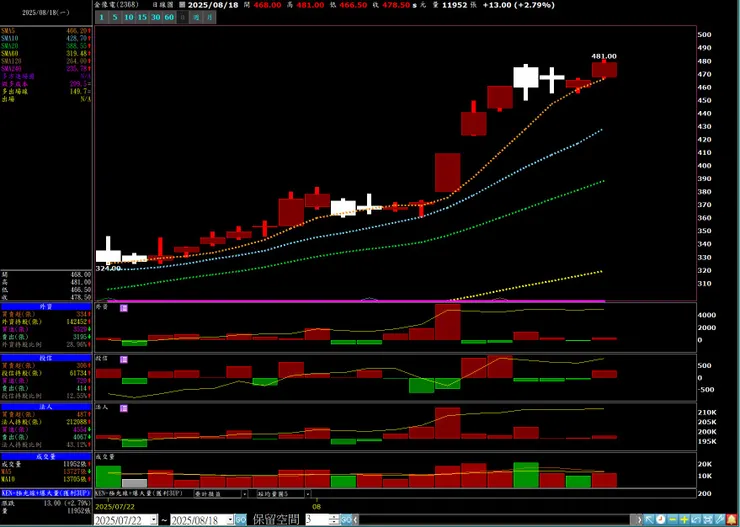
Task: Click the 保留空間 value input field
Action: click(318, 520)
